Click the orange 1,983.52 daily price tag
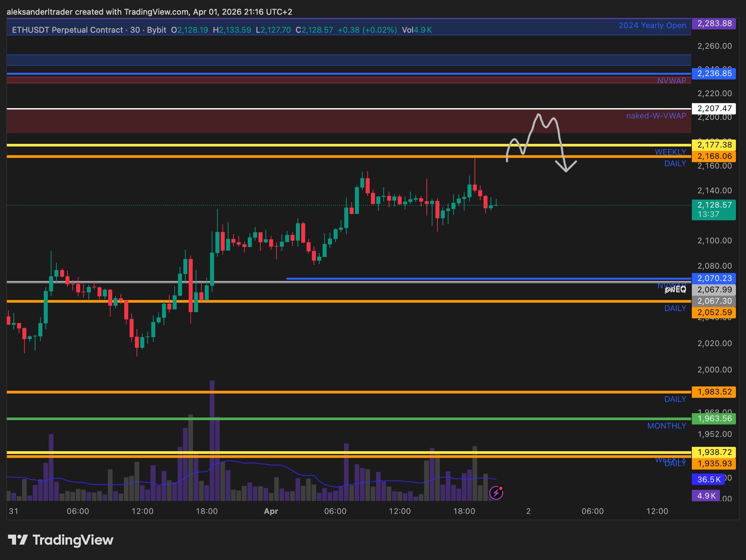This screenshot has height=560, width=746. click(714, 392)
